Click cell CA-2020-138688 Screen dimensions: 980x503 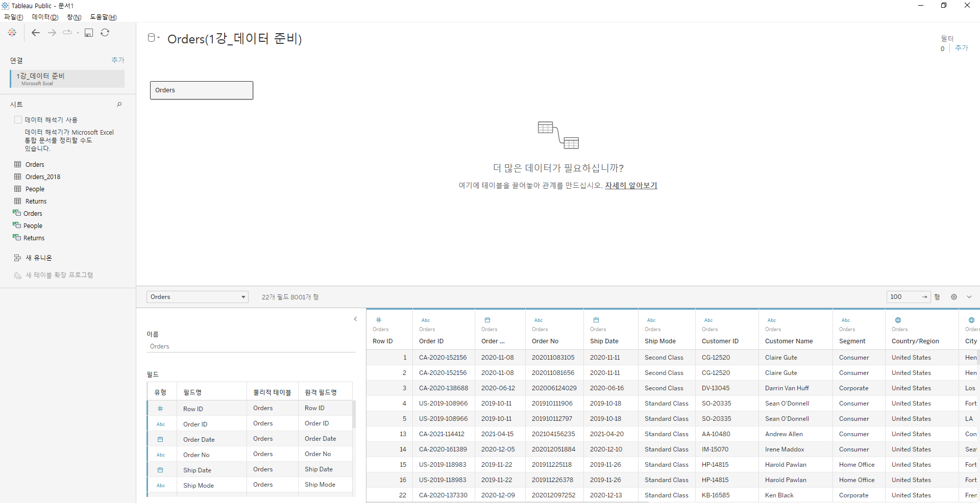[x=444, y=388]
